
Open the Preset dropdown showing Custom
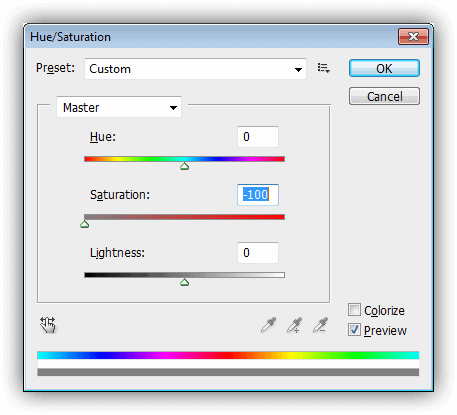coord(195,69)
